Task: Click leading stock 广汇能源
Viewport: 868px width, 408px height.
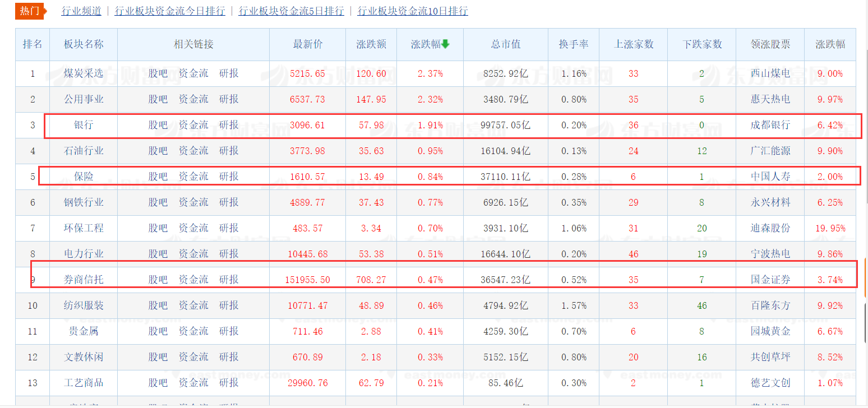Action: pos(770,151)
